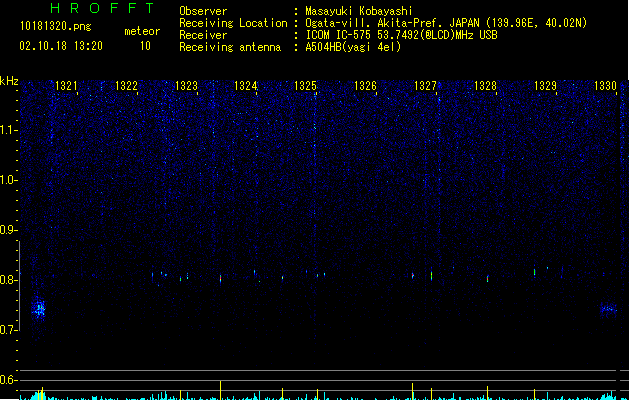Click the kHz axis unit label
The height and width of the screenshot is (400, 629).
(9, 81)
